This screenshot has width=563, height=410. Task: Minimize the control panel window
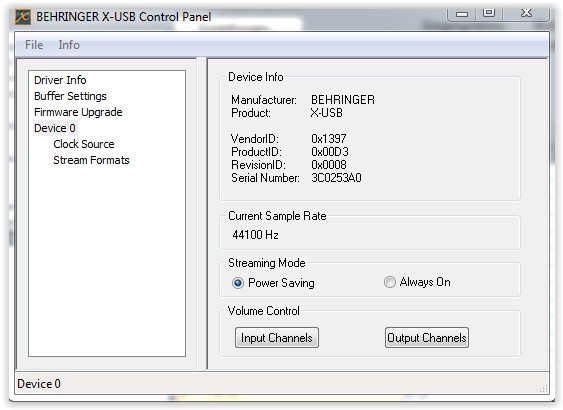tap(461, 14)
